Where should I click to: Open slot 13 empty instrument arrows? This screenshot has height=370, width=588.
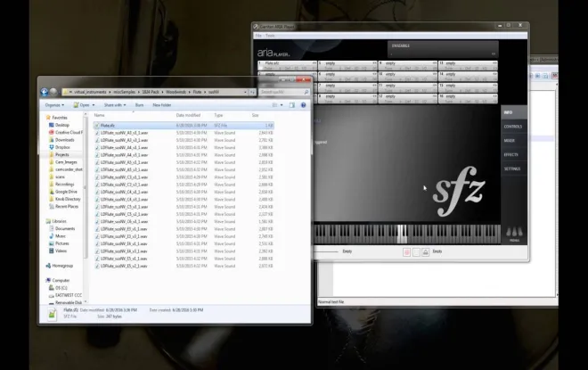click(495, 63)
